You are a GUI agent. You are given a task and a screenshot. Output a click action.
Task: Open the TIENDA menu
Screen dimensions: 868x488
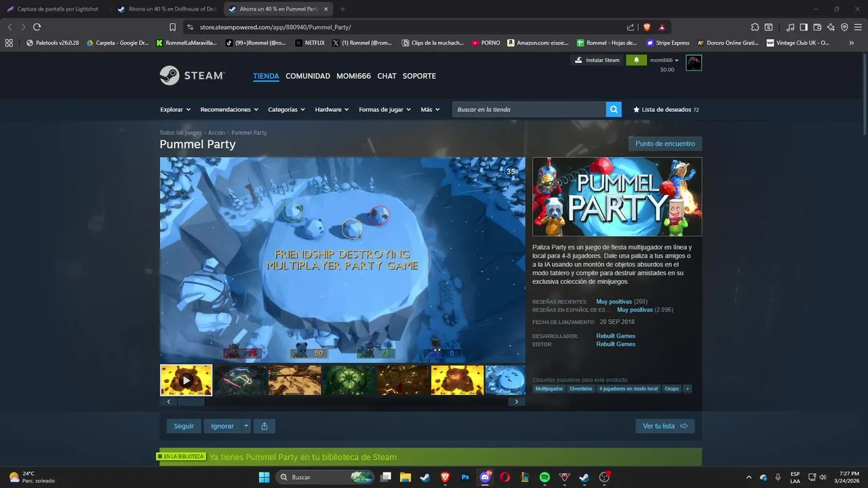pos(266,76)
